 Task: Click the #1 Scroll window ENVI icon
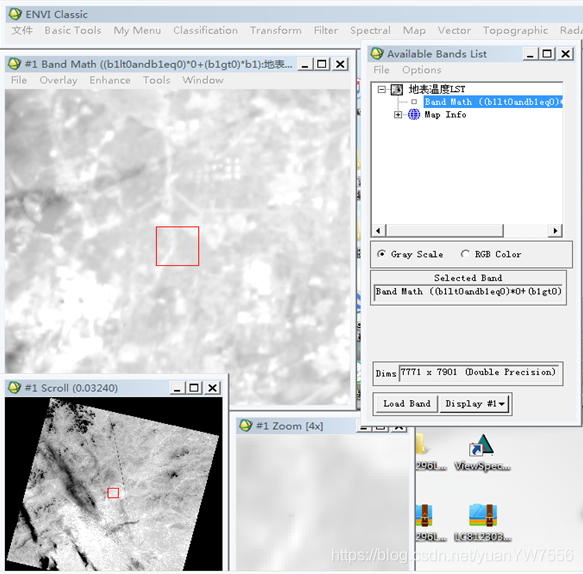click(14, 388)
